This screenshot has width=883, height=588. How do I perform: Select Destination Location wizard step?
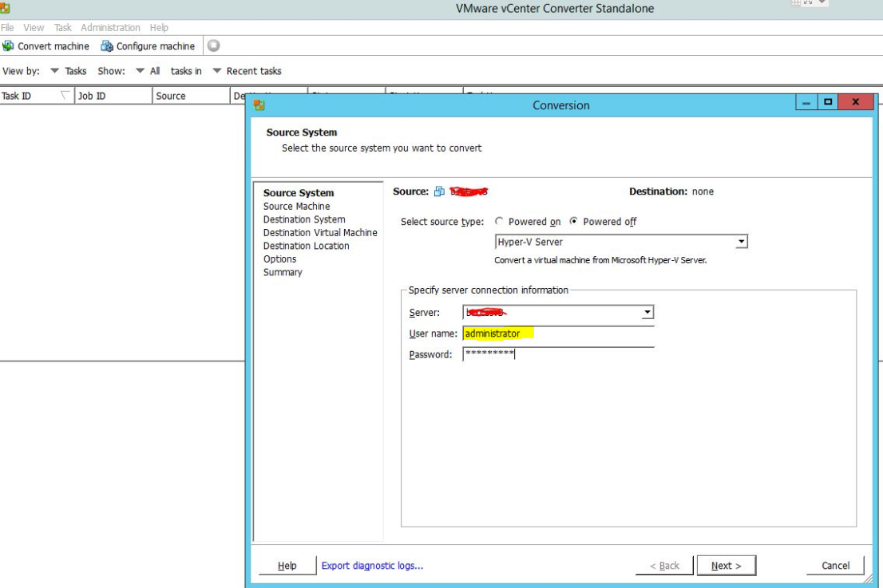tap(307, 246)
